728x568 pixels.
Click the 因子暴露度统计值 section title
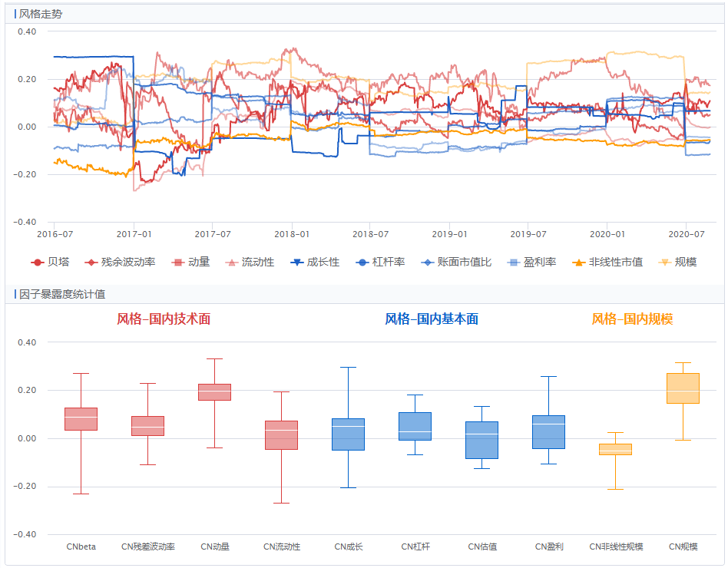62,294
